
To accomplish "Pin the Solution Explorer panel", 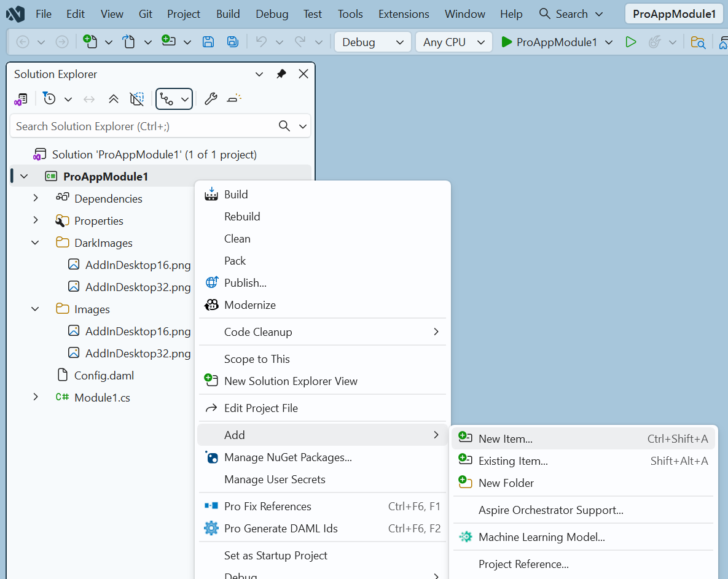I will click(281, 74).
